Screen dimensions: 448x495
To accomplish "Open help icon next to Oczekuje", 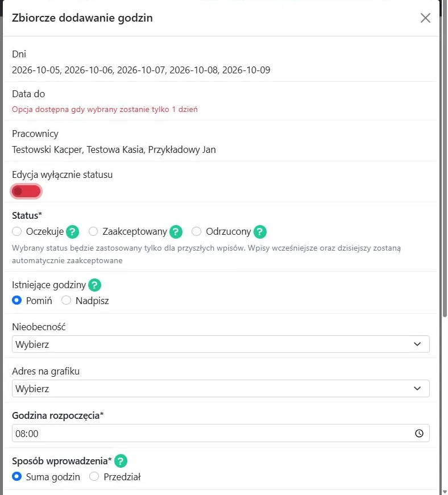I will click(x=72, y=232).
